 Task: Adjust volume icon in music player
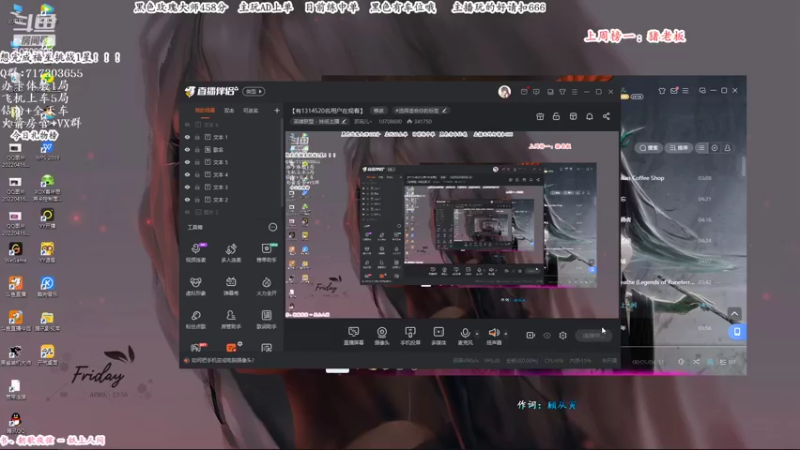(x=681, y=362)
